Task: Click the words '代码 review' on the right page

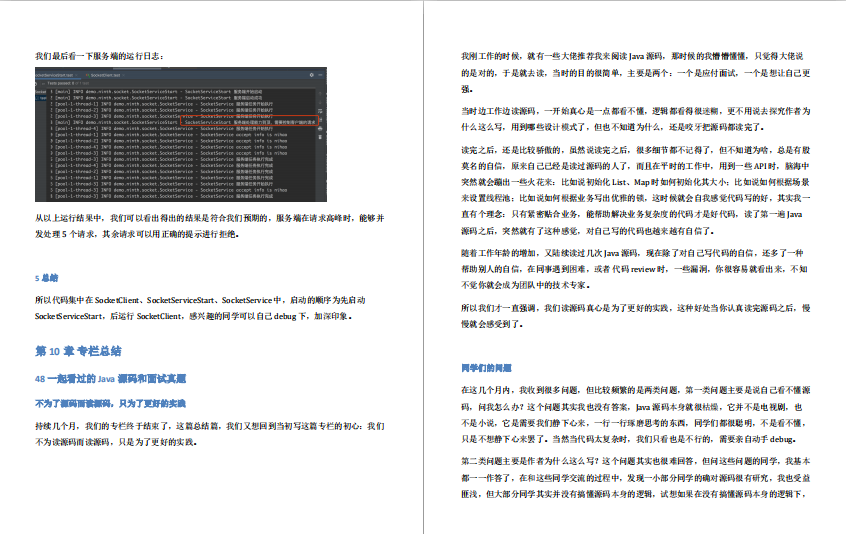Action: click(633, 269)
